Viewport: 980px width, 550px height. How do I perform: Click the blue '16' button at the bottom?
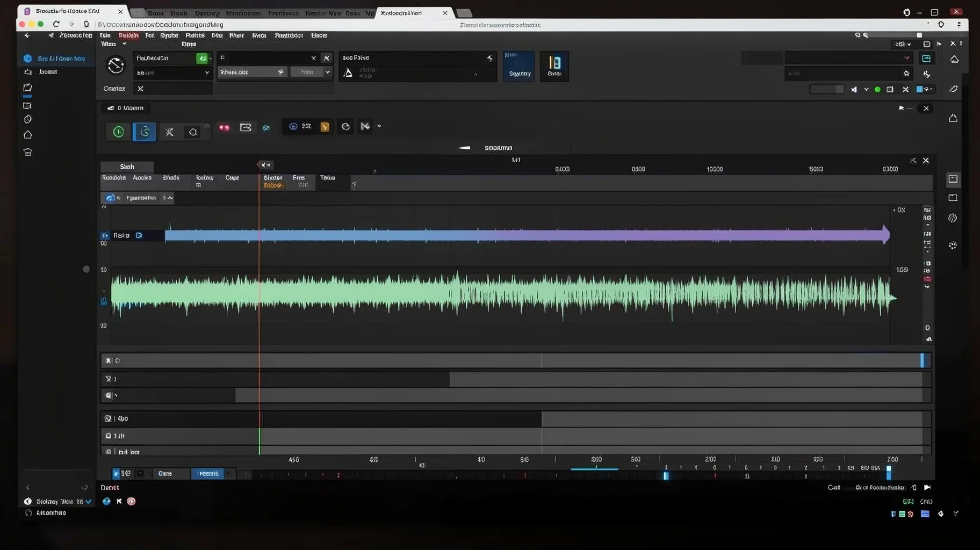122,474
